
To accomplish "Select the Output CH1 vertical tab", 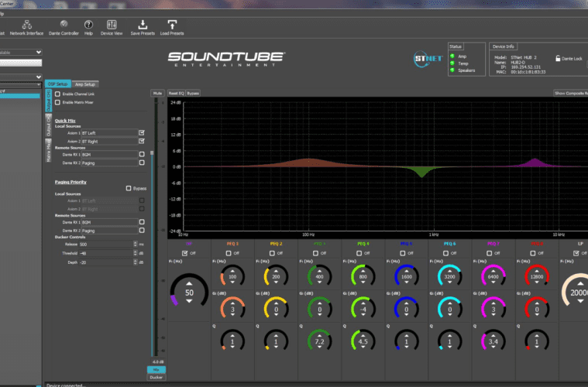I will [x=48, y=100].
